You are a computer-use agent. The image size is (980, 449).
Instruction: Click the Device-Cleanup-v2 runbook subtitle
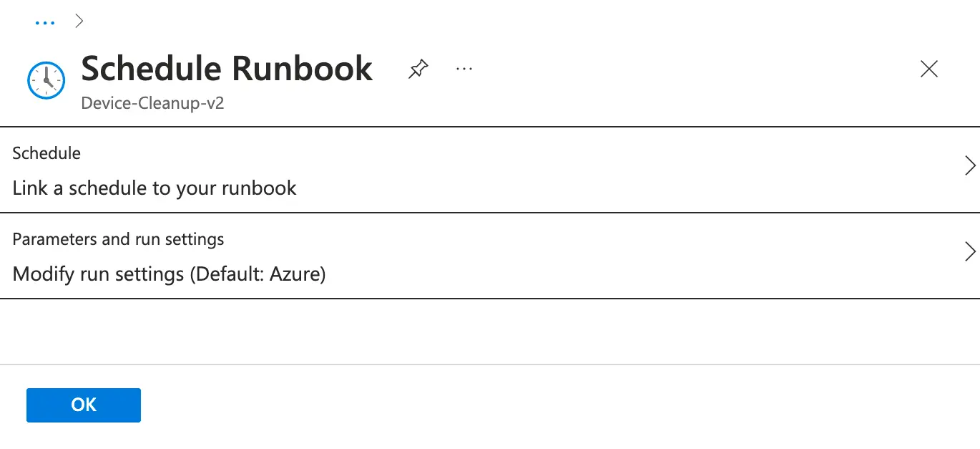click(152, 102)
